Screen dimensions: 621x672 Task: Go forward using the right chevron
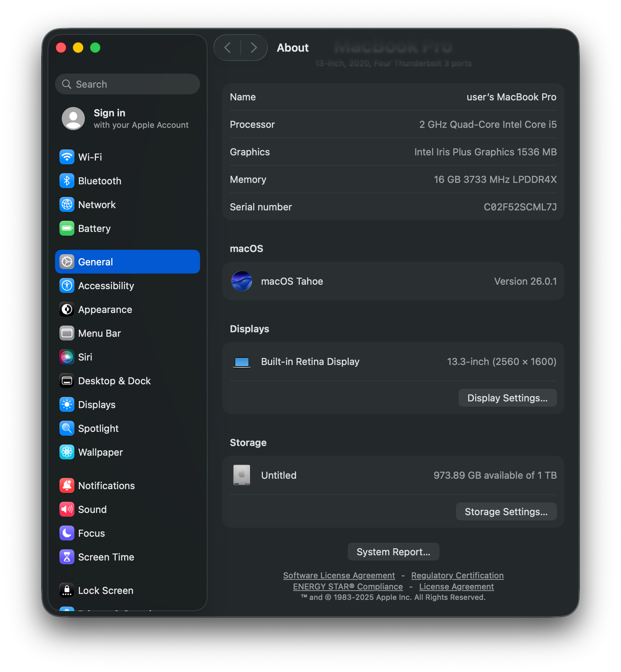254,48
